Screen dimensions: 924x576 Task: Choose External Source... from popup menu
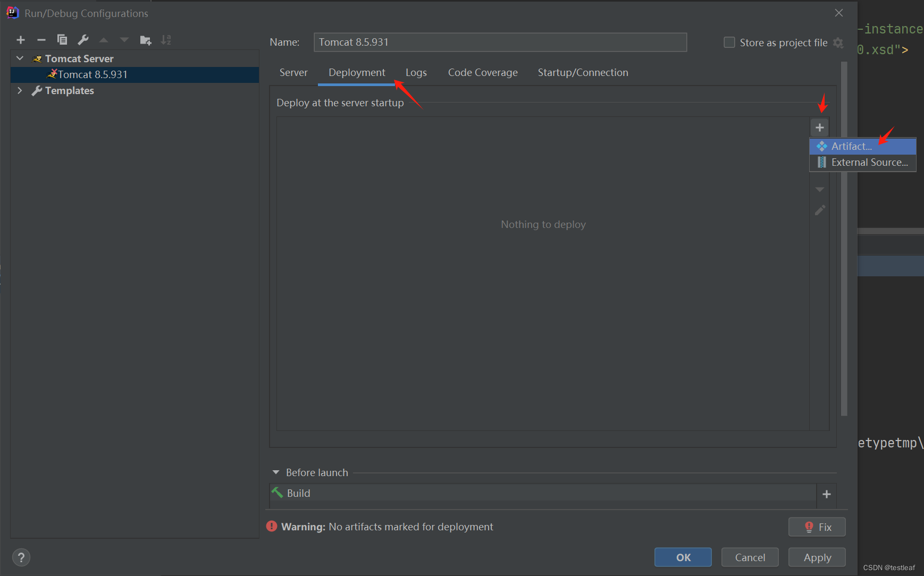(863, 162)
